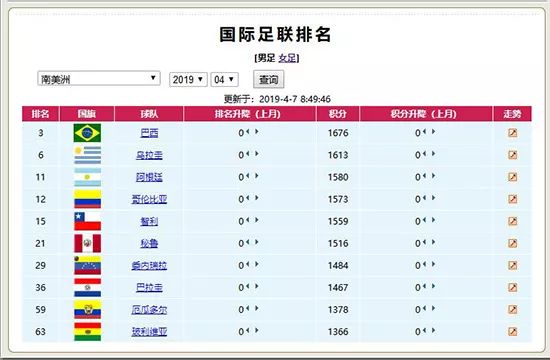Click the 国际足联排名 page title
Image resolution: width=550 pixels, height=360 pixels.
tap(275, 34)
